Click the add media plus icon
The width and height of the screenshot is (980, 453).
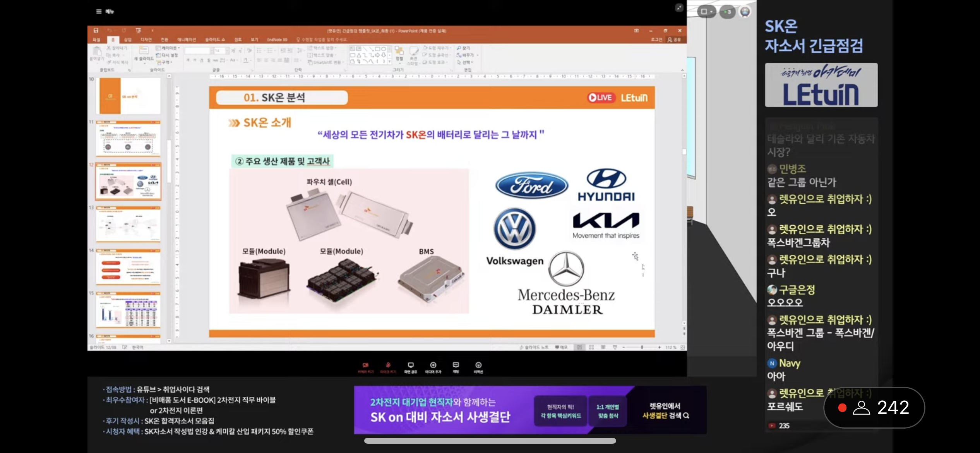[433, 365]
